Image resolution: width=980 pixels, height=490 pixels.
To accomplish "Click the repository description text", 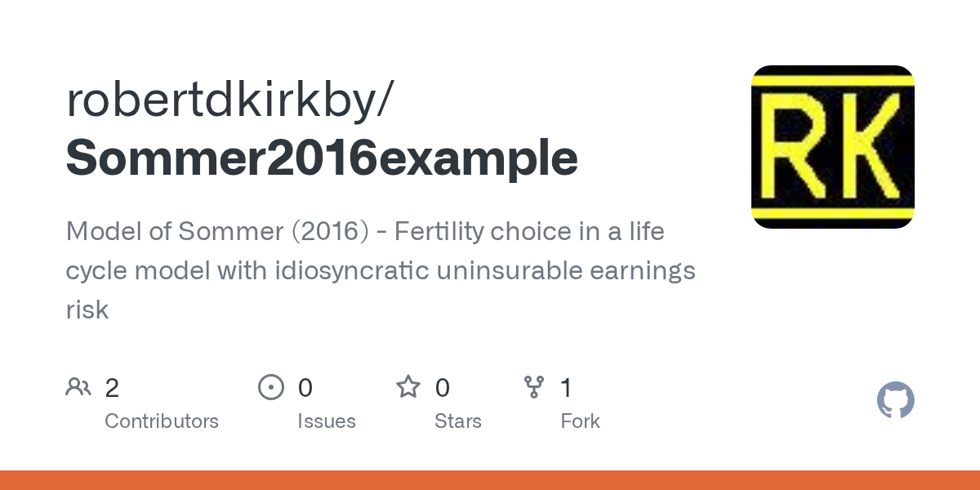I will (381, 270).
